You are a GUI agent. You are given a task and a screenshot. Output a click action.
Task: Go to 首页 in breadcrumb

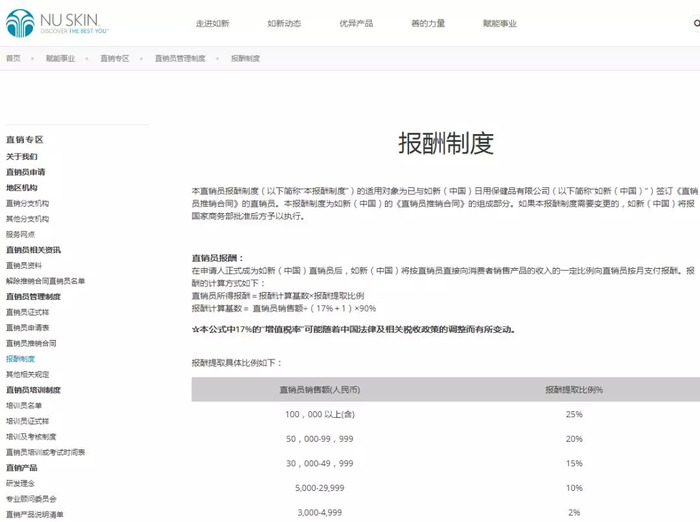(13, 58)
